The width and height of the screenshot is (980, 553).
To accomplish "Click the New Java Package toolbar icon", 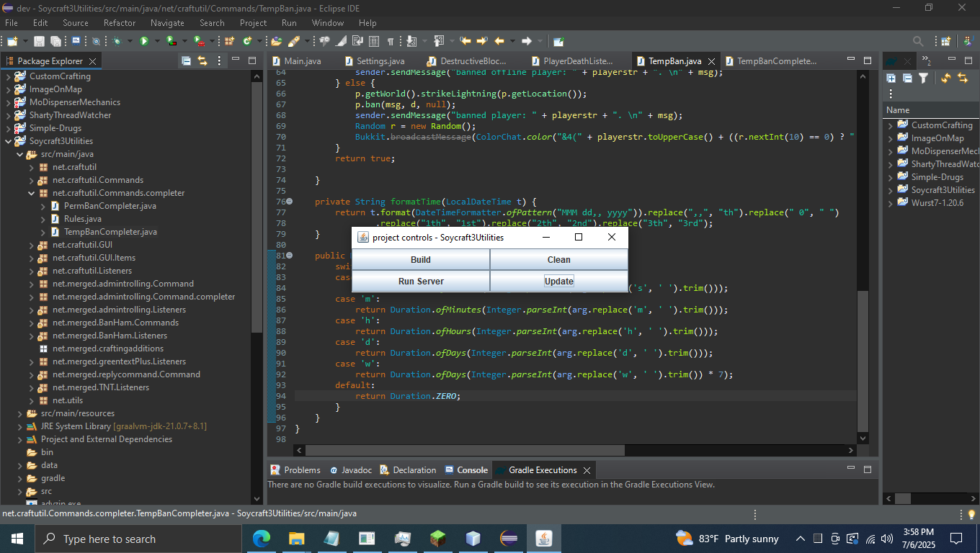I will pyautogui.click(x=229, y=41).
